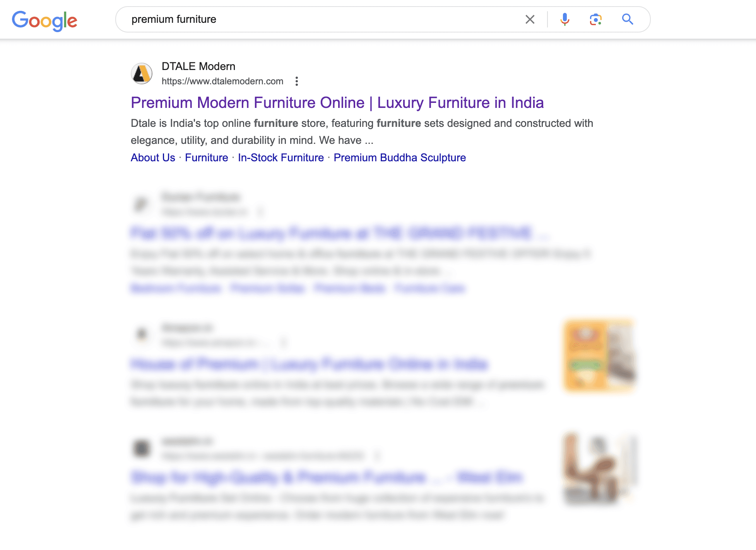Click the DTALE Modern site name
Image resolution: width=756 pixels, height=550 pixels.
(x=198, y=67)
